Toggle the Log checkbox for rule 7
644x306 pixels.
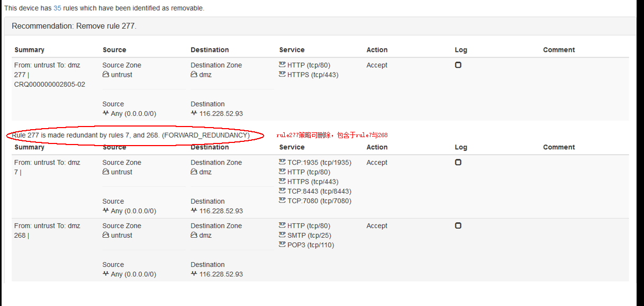click(x=458, y=163)
